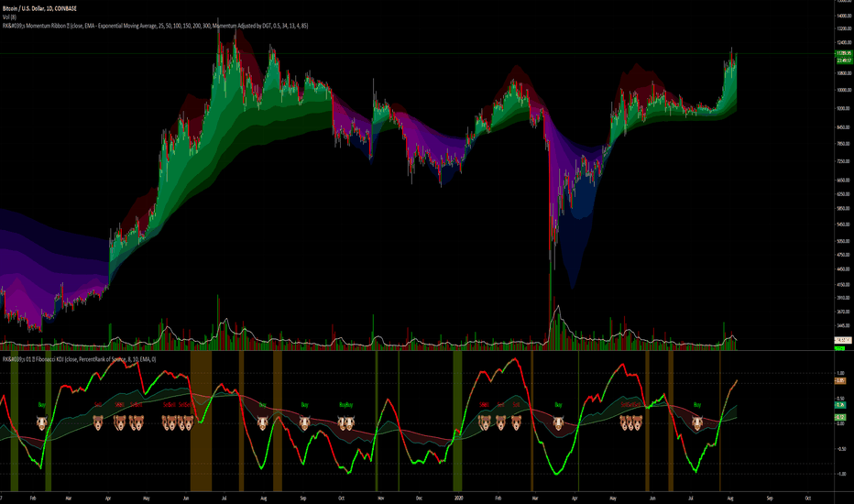Select the Vol (8) indicator legend
854x504 pixels.
click(9, 16)
